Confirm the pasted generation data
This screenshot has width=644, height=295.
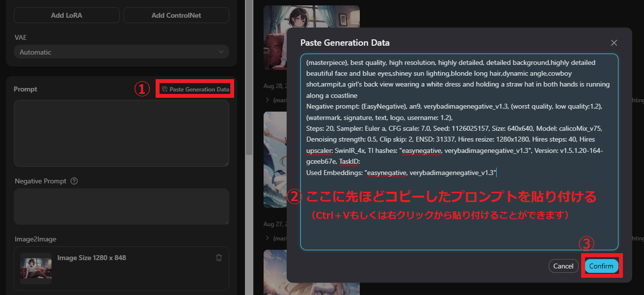pos(601,266)
